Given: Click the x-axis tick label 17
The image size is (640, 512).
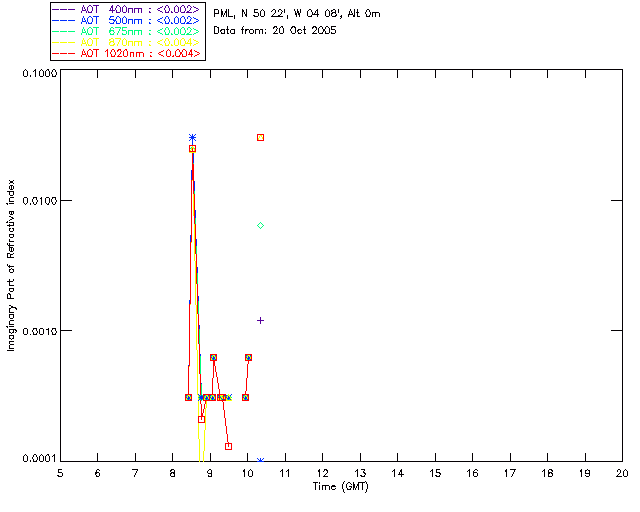Looking at the screenshot, I should pyautogui.click(x=510, y=473).
